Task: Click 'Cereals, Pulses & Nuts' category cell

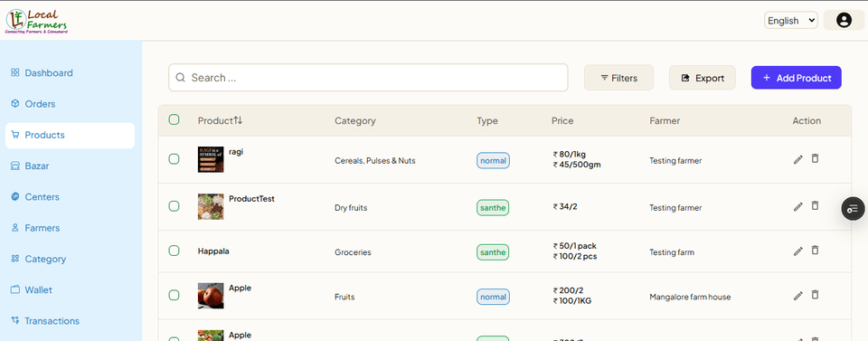Action: (x=374, y=160)
